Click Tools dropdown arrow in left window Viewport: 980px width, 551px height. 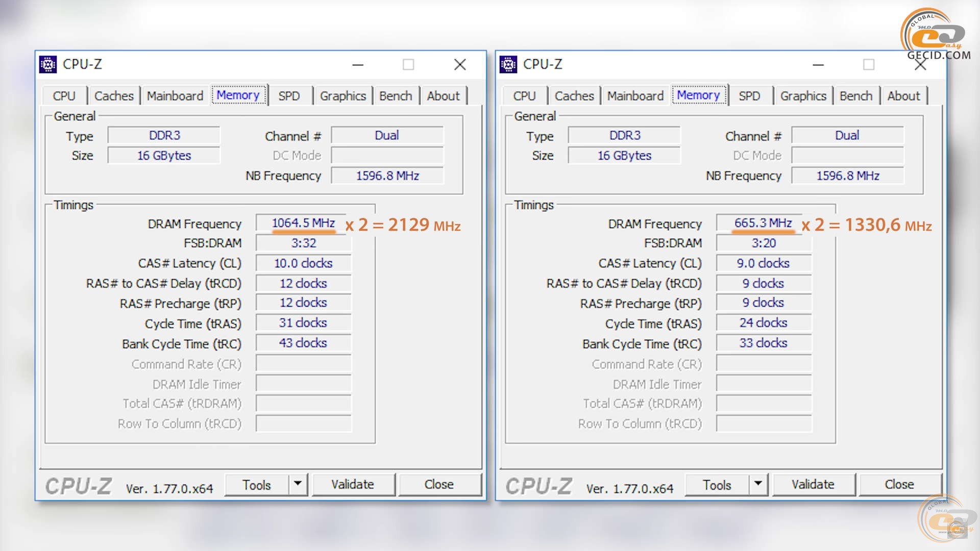[296, 484]
